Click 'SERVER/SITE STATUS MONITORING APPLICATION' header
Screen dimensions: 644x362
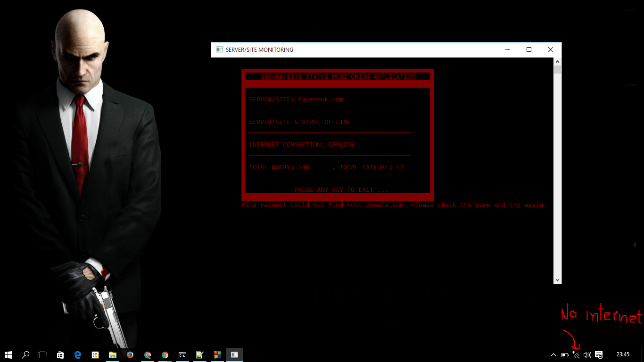point(338,76)
